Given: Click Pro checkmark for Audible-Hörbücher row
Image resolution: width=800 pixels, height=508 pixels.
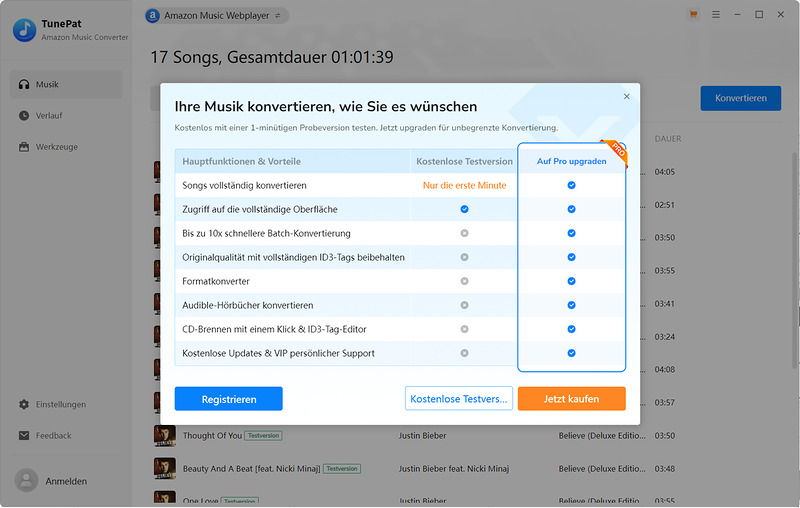Looking at the screenshot, I should coord(571,305).
